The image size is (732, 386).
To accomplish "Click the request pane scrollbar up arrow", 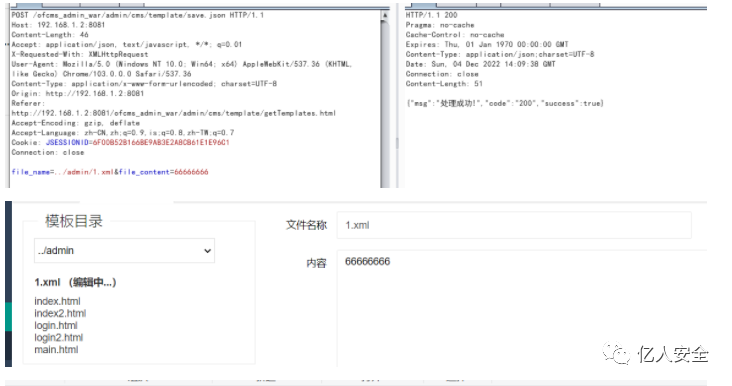I will [385, 15].
